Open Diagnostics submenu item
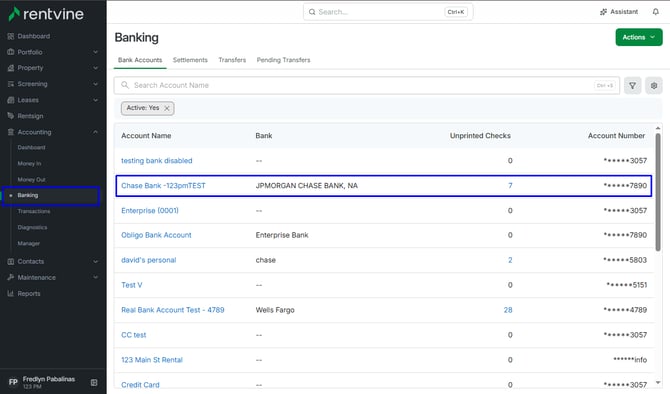 pyautogui.click(x=32, y=227)
